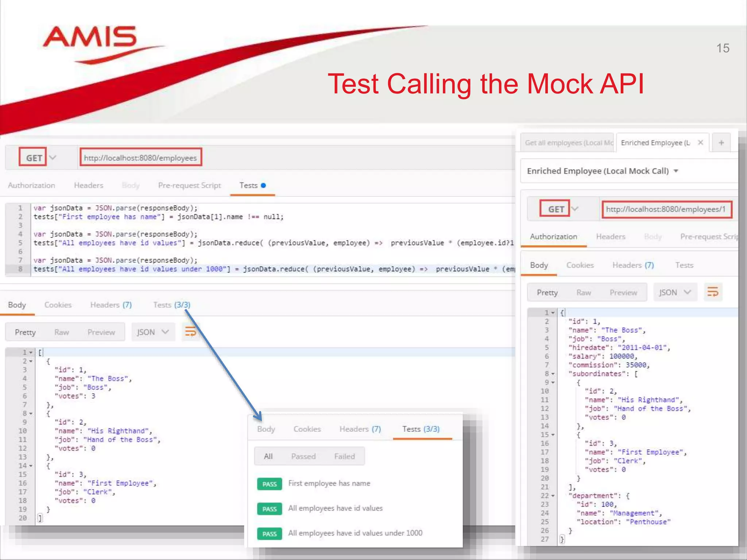This screenshot has height=560, width=747.
Task: Collapse line 2 object fold in left response
Action: 31,361
